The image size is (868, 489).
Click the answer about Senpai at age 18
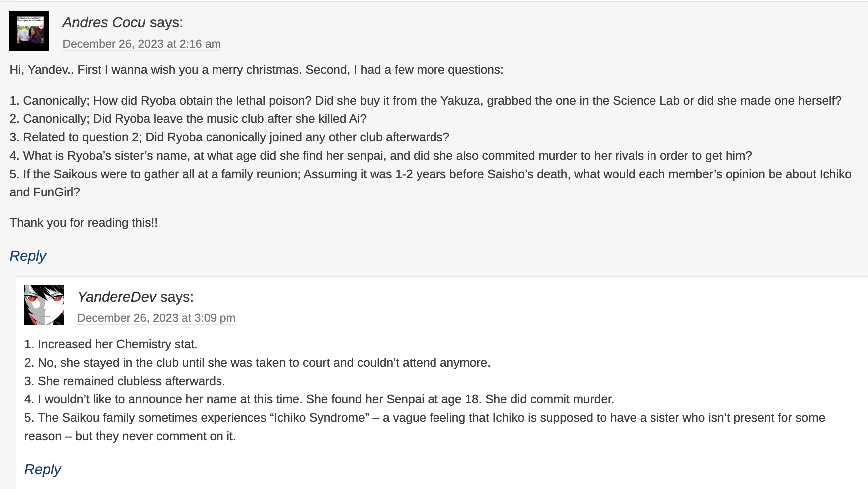pos(319,399)
